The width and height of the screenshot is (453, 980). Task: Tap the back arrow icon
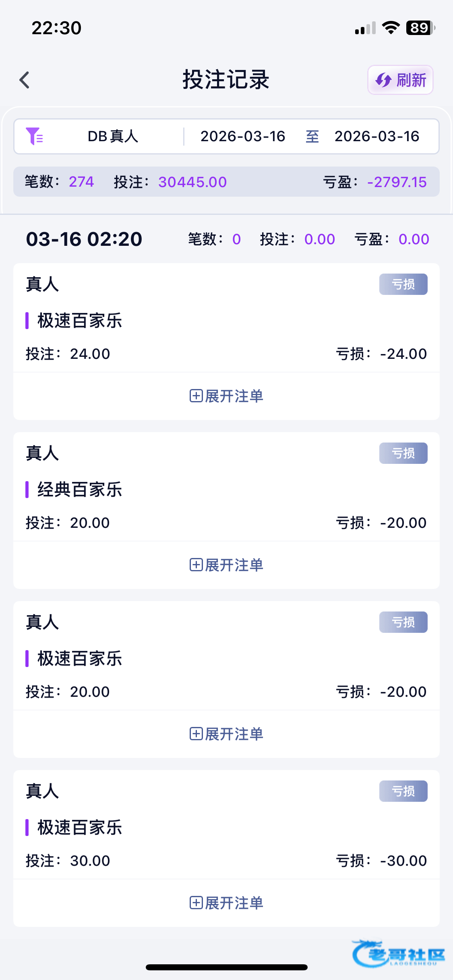25,80
